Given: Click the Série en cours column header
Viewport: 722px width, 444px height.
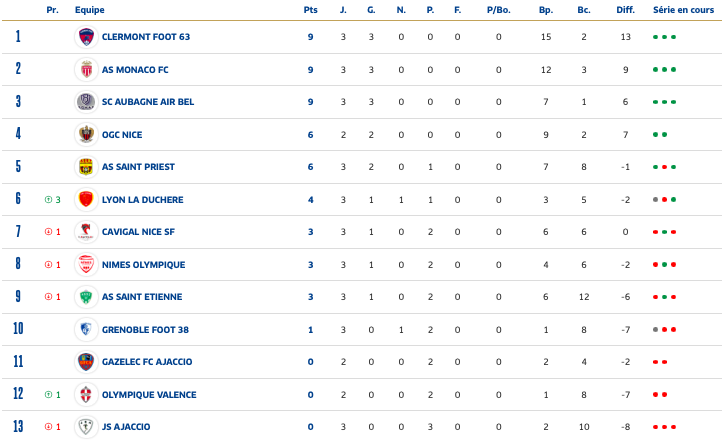Looking at the screenshot, I should tap(683, 10).
